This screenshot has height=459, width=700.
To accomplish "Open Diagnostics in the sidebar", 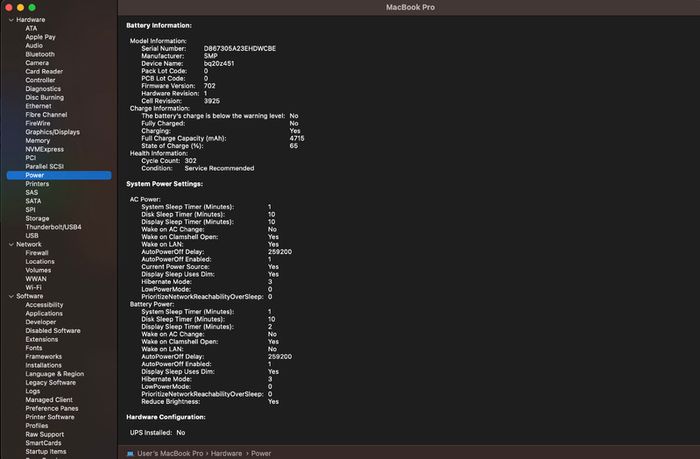I will pyautogui.click(x=43, y=89).
